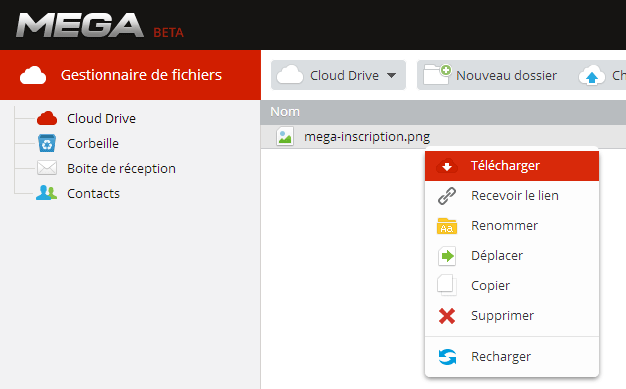The width and height of the screenshot is (626, 389).
Task: Sort by the Nom column header
Action: click(285, 112)
